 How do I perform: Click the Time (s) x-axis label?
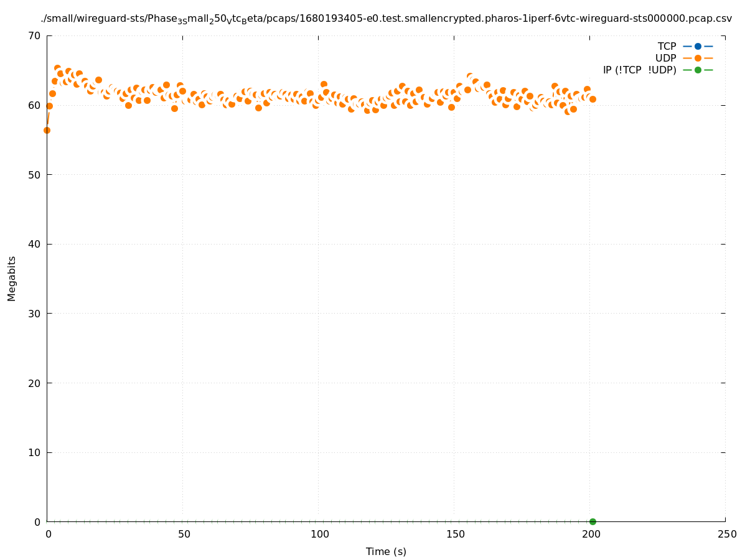coord(386,551)
